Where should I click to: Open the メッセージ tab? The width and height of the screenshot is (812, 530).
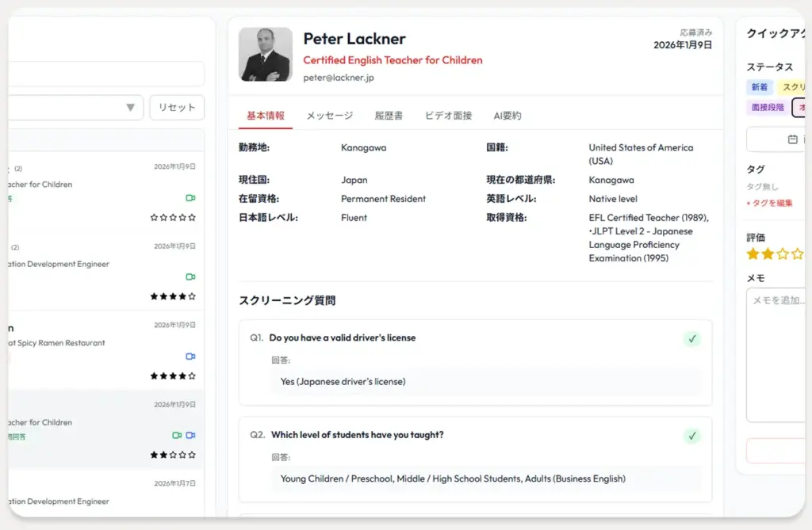pyautogui.click(x=330, y=116)
